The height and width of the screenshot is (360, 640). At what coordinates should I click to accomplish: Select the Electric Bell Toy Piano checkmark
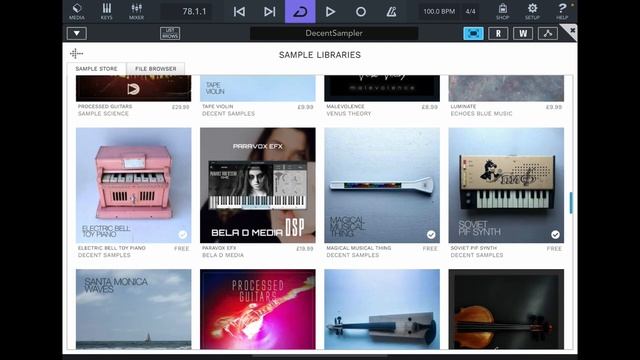pos(182,234)
